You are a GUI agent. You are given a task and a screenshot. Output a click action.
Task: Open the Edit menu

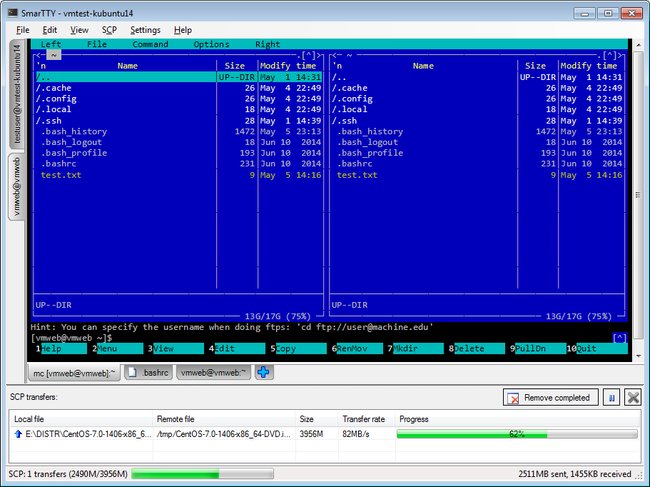[50, 30]
